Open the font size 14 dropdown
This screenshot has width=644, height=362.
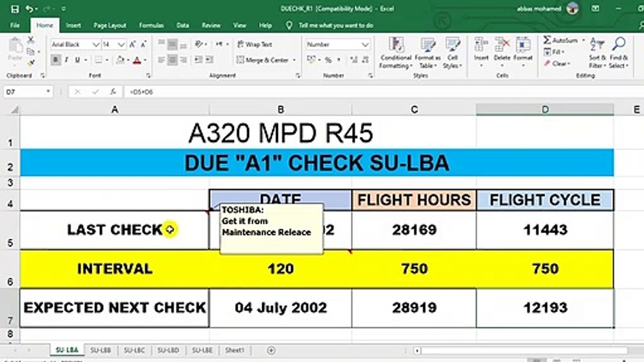[x=121, y=45]
